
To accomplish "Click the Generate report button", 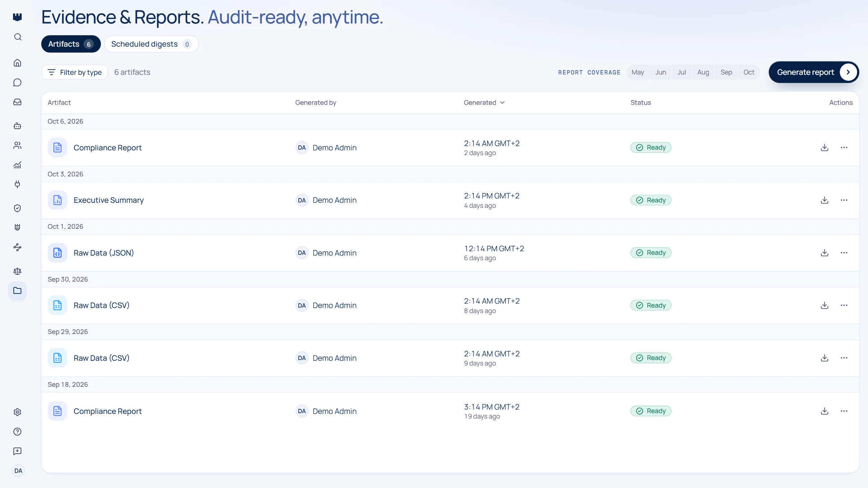I will (x=814, y=72).
